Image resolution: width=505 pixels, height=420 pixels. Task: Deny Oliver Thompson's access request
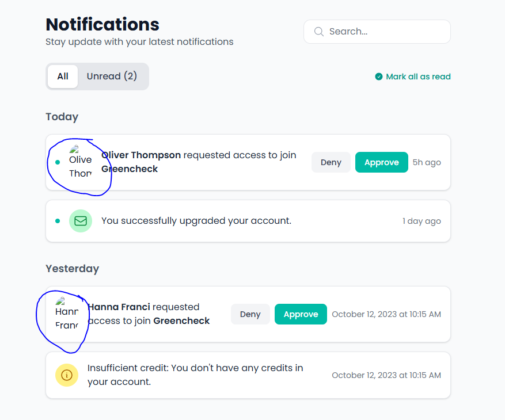coord(331,162)
